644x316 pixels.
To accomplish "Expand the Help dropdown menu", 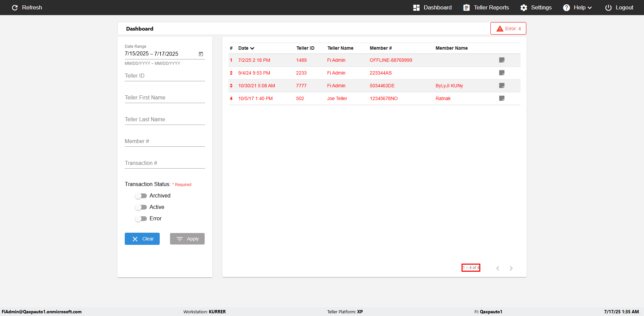I will click(577, 7).
